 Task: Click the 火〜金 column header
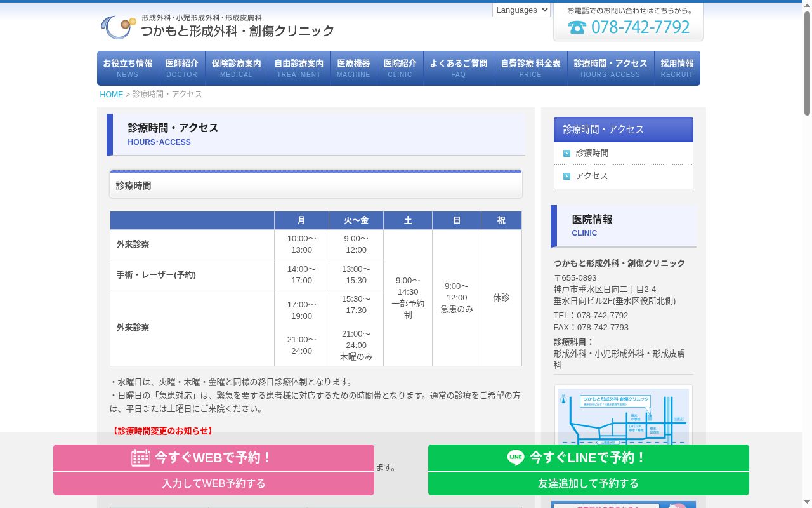[356, 220]
